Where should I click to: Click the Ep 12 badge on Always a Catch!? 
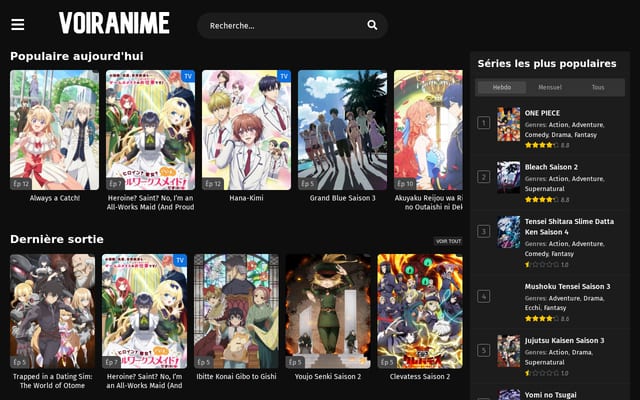click(x=21, y=184)
